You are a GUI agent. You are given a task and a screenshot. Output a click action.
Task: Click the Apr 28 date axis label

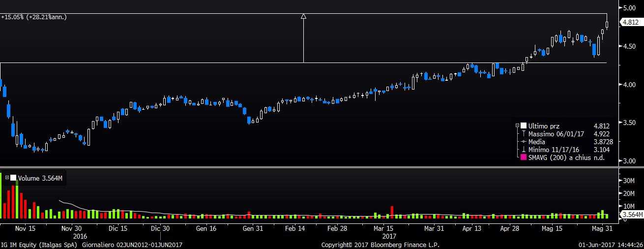coord(510,228)
